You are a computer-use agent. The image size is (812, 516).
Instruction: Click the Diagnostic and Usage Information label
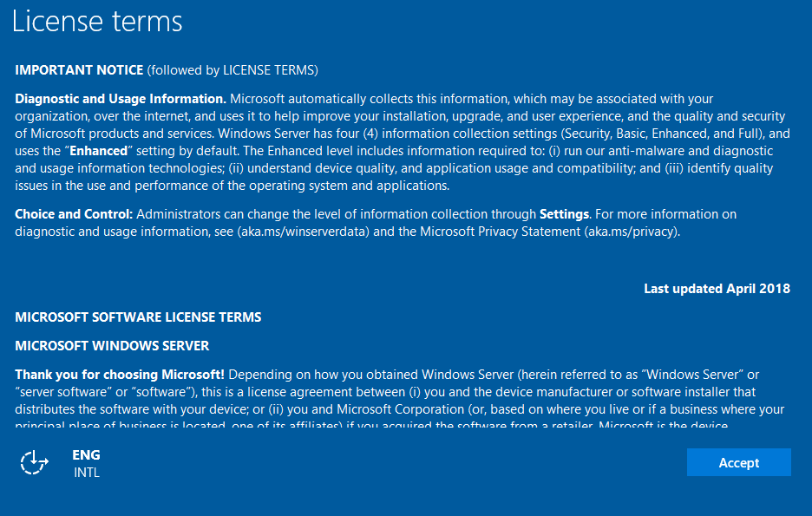pyautogui.click(x=121, y=99)
